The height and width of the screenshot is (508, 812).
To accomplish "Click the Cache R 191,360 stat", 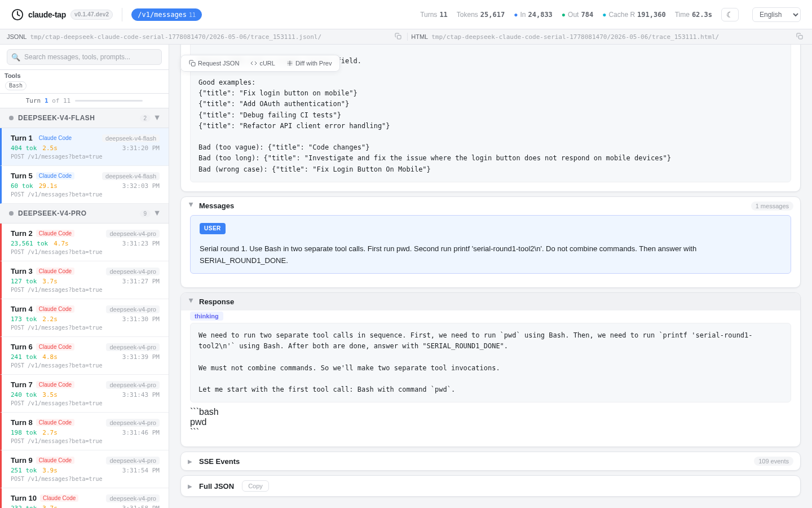I will (634, 15).
